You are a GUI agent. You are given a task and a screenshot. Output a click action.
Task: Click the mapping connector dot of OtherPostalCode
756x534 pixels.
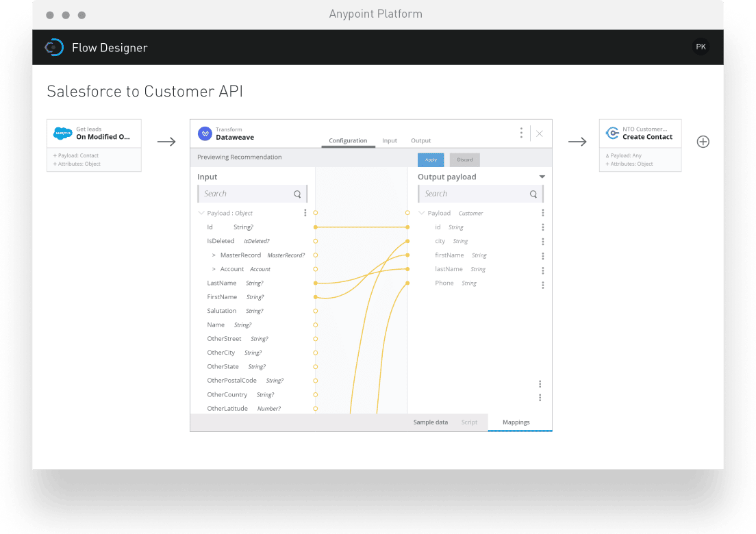(315, 381)
